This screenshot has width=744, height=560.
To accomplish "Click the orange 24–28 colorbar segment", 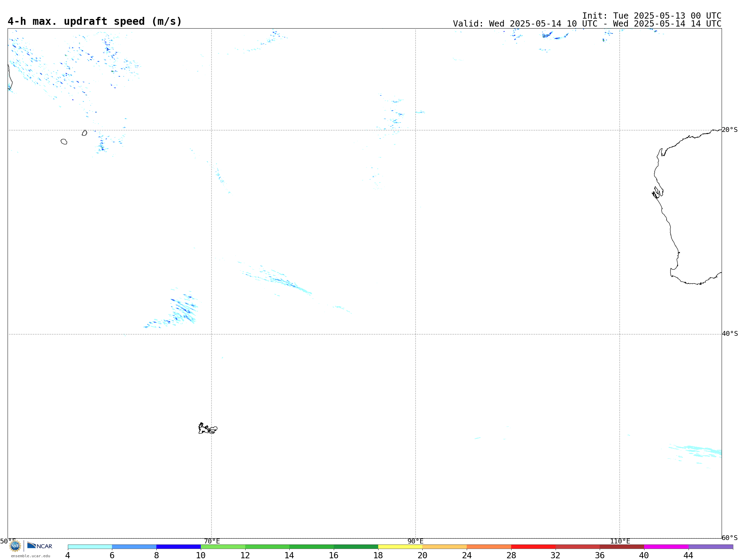I will pyautogui.click(x=489, y=547).
